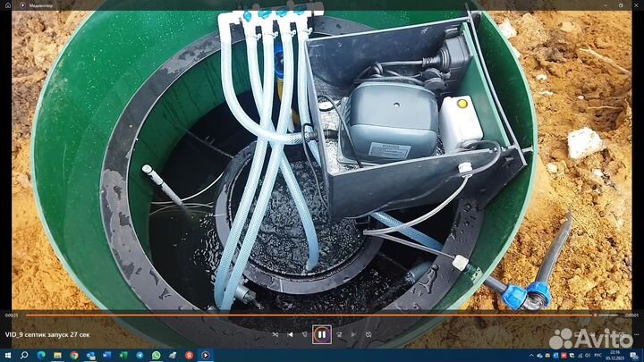Skip forward using the forward button
This screenshot has width=644, height=362.
click(338, 335)
